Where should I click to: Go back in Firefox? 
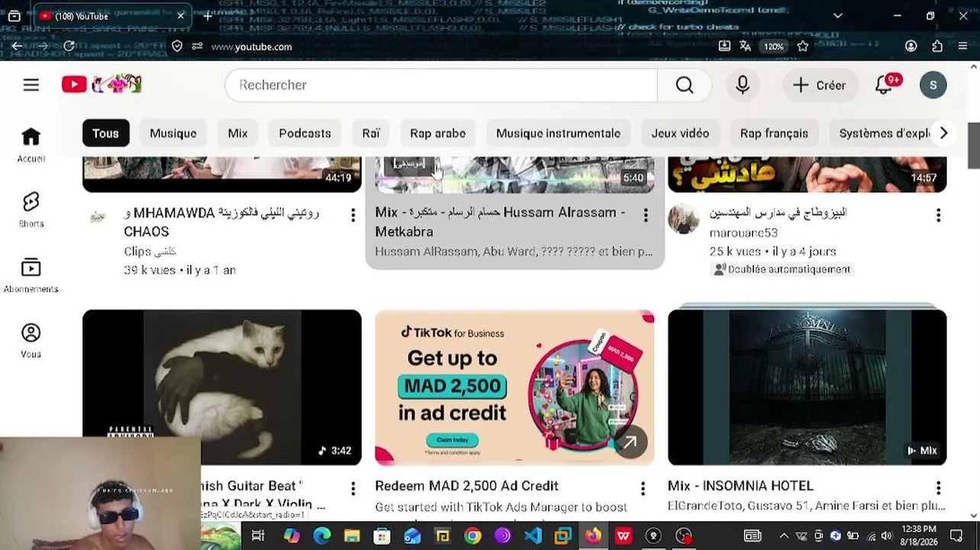coord(17,47)
